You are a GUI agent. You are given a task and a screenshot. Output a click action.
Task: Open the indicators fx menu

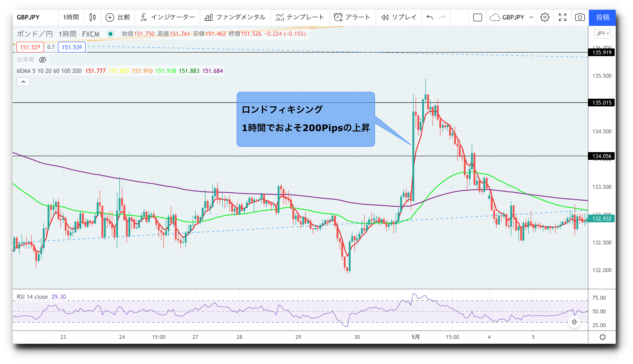144,17
